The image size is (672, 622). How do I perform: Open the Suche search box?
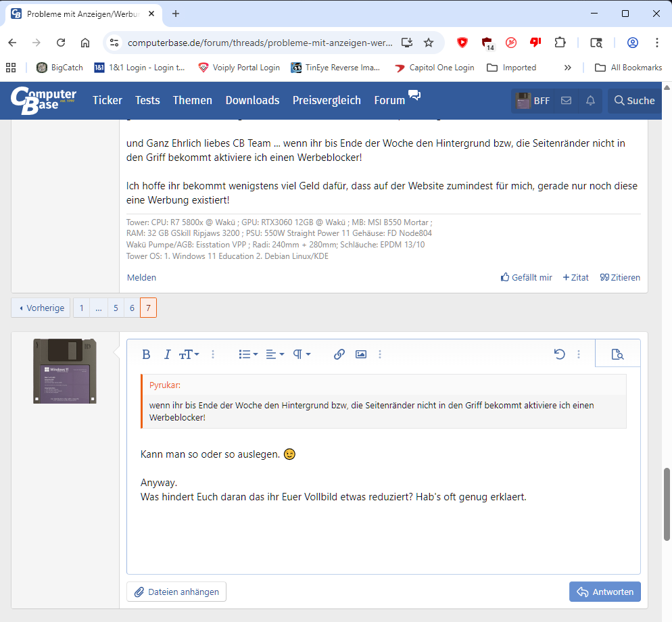click(634, 101)
